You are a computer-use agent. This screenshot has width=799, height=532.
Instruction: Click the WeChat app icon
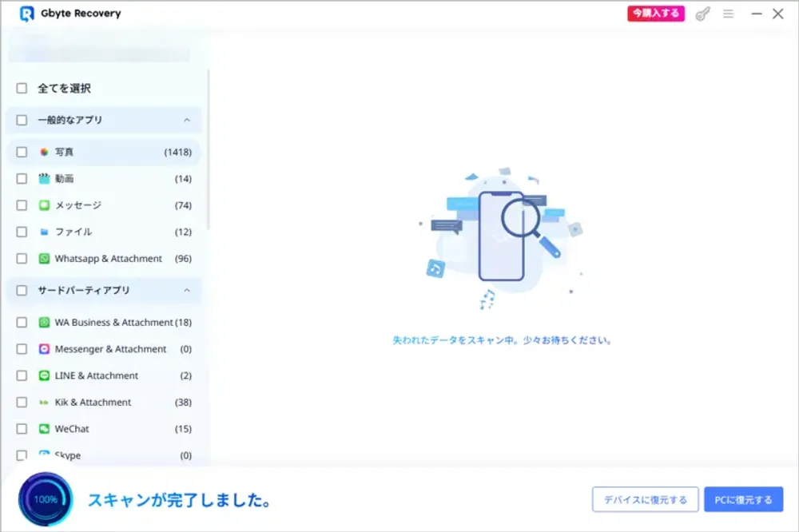42,429
